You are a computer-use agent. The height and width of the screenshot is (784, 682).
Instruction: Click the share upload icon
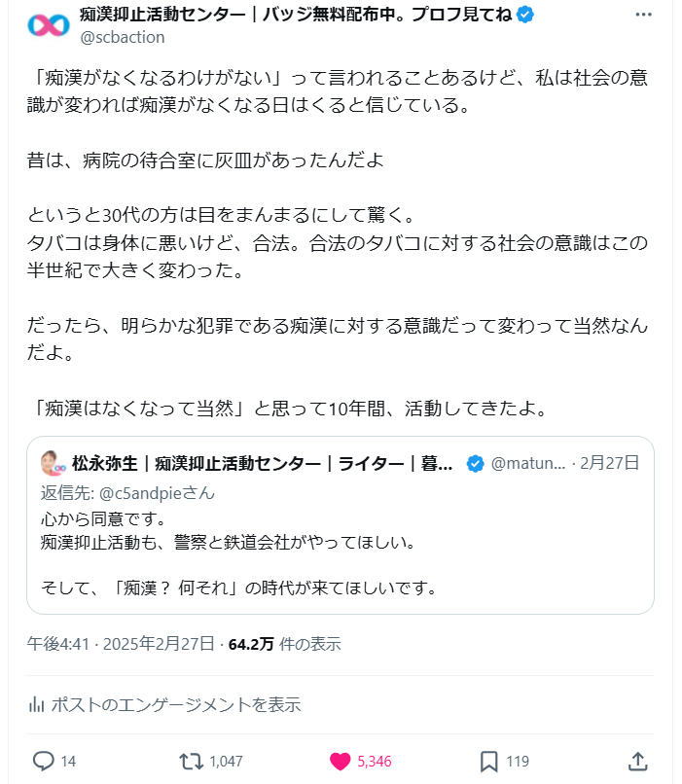point(638,761)
